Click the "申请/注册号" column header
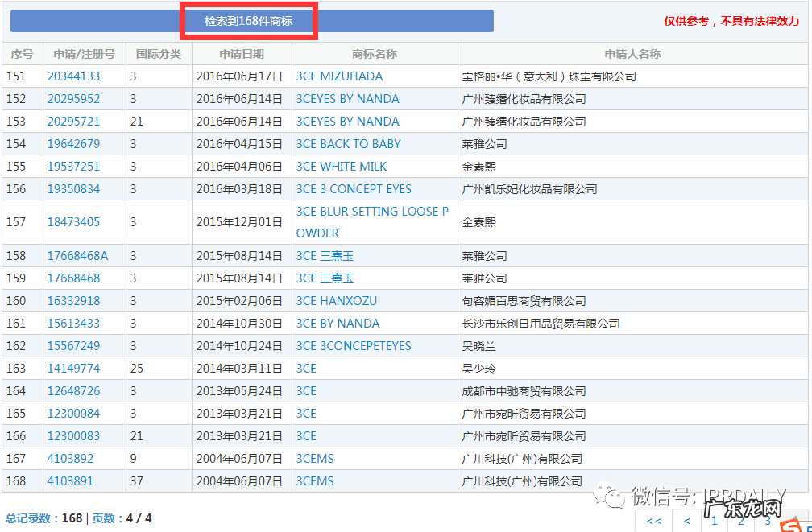Viewport: 812px width, 532px height. [84, 54]
